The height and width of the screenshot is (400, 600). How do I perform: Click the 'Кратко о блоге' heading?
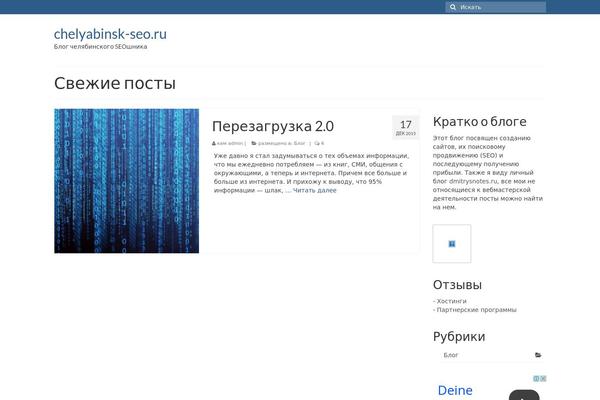click(479, 122)
